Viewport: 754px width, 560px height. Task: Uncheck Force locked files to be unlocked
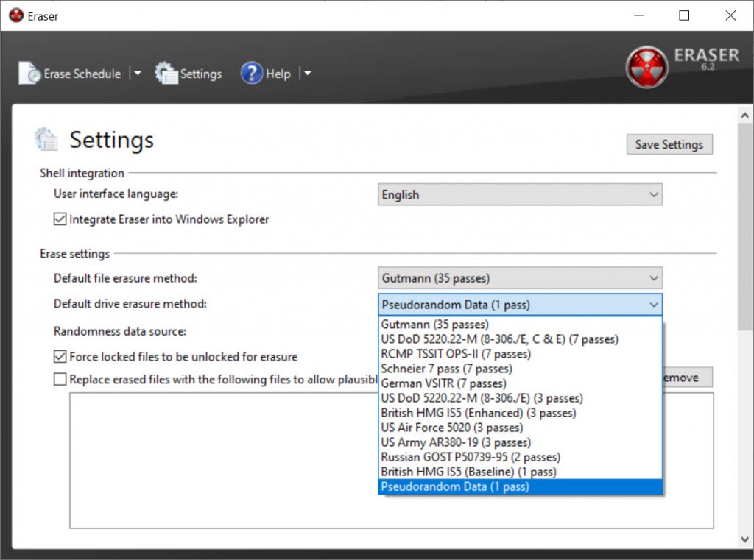tap(60, 357)
